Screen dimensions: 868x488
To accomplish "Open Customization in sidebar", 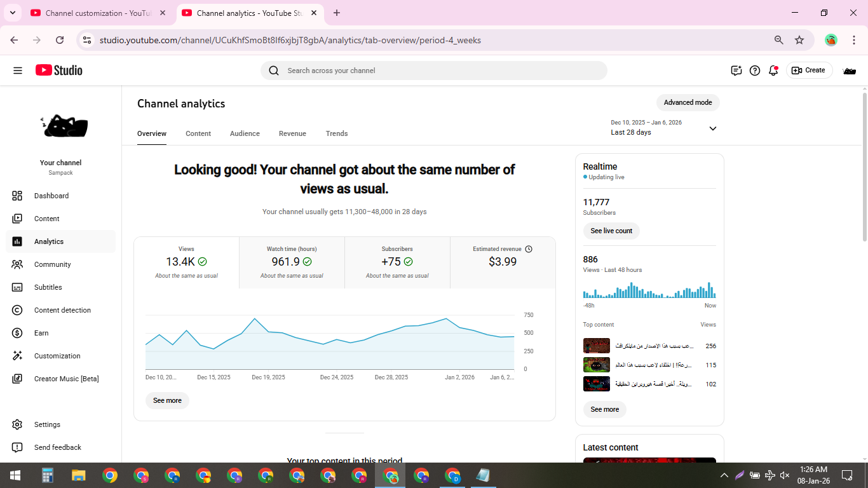I will (57, 356).
